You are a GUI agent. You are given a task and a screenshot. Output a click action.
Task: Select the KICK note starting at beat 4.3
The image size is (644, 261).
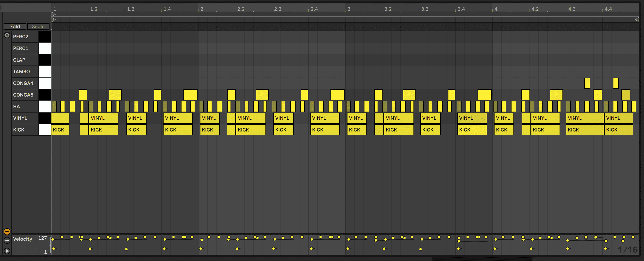585,130
